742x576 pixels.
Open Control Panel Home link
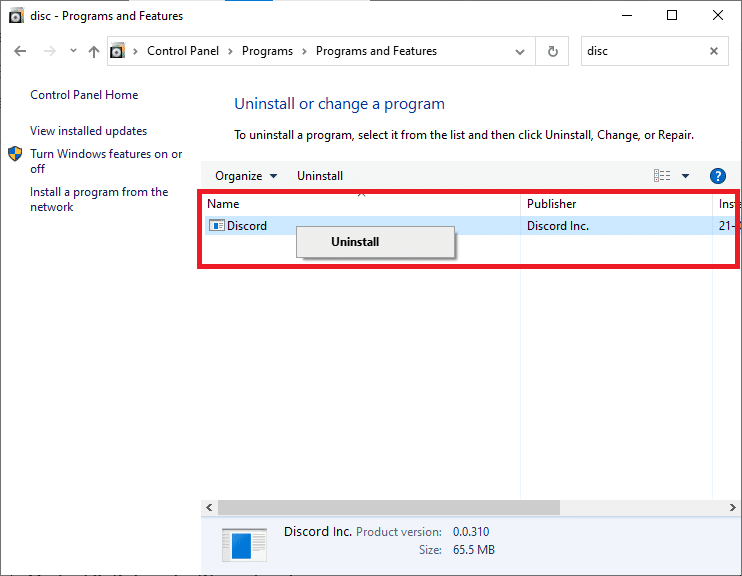point(84,95)
